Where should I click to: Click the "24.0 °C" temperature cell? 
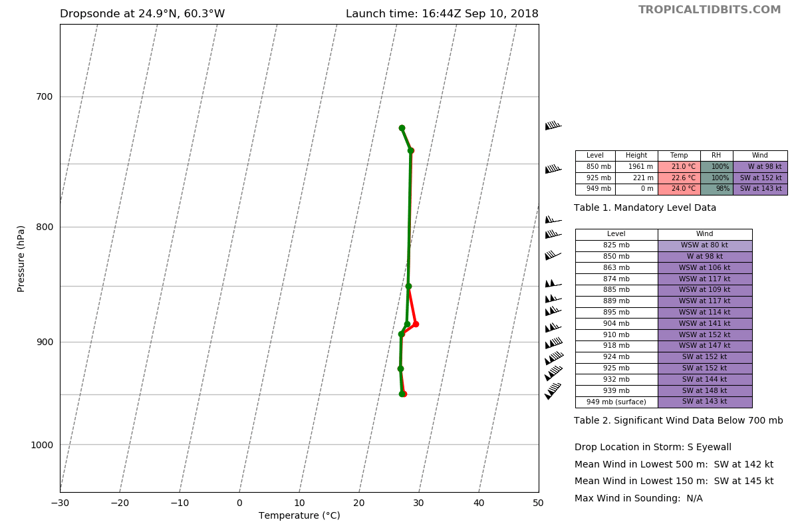click(679, 190)
